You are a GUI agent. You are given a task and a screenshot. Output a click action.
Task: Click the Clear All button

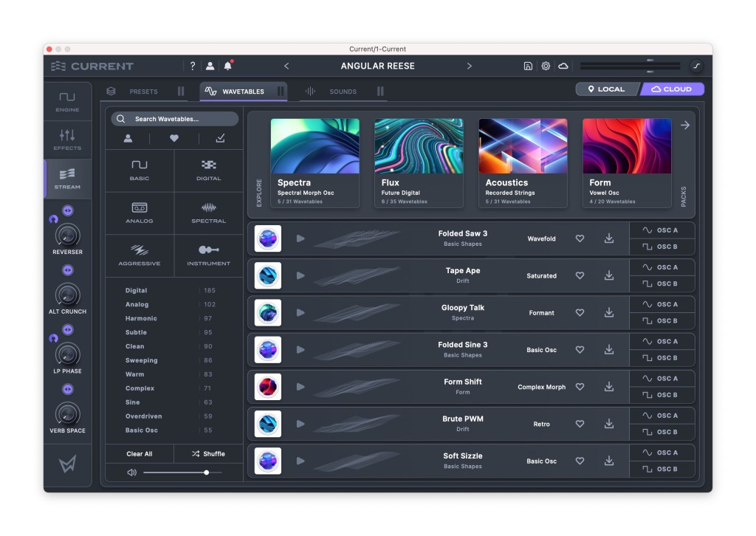140,453
